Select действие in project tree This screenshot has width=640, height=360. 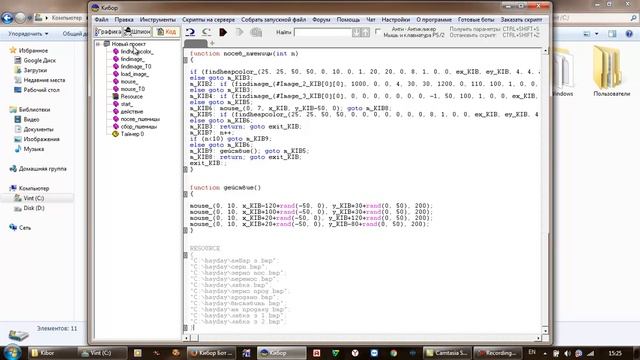(x=131, y=111)
